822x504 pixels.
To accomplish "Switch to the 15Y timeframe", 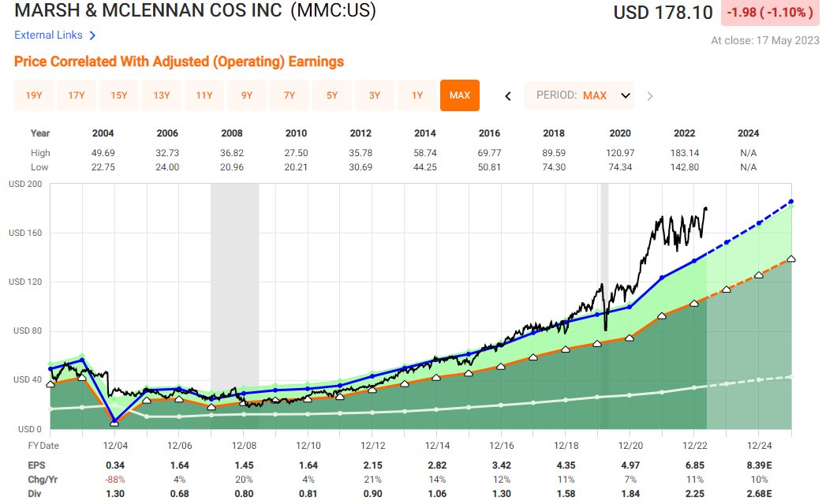I will [118, 95].
